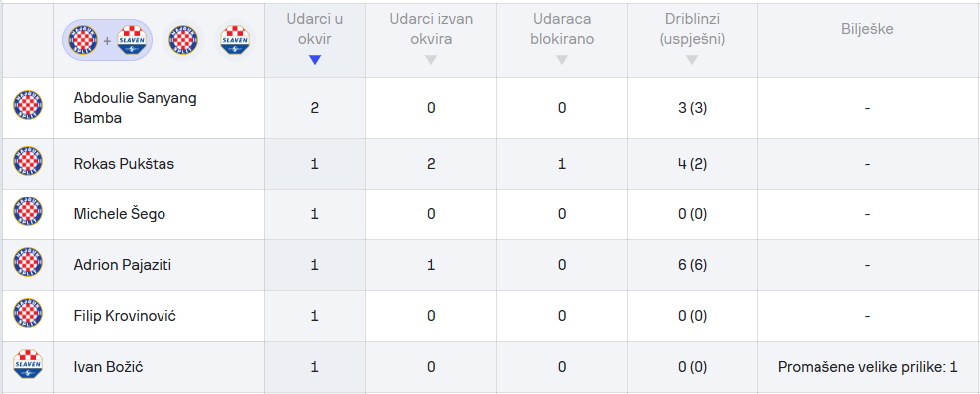
Task: Click Hajduk crest beside Rokas Pukštas
Action: coord(28,161)
